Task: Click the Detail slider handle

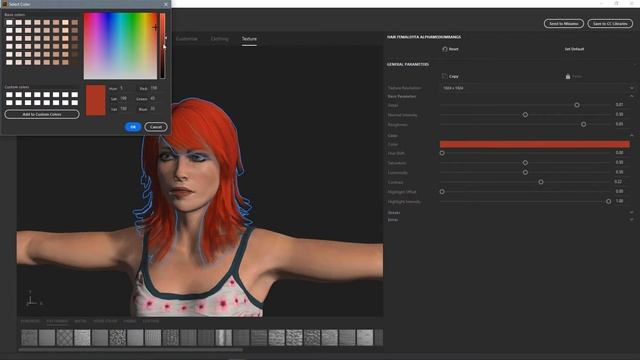Action: [577, 105]
